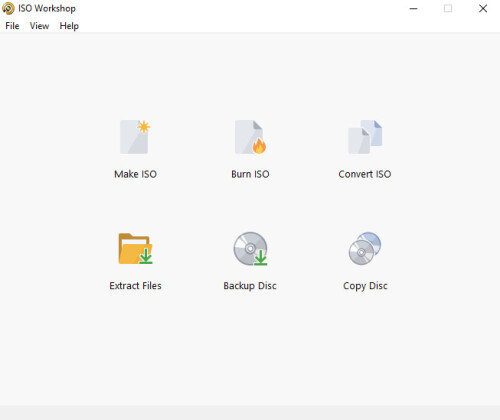Click the ISO Workshop app icon in title bar
Screen dimensions: 500x420
8,8
